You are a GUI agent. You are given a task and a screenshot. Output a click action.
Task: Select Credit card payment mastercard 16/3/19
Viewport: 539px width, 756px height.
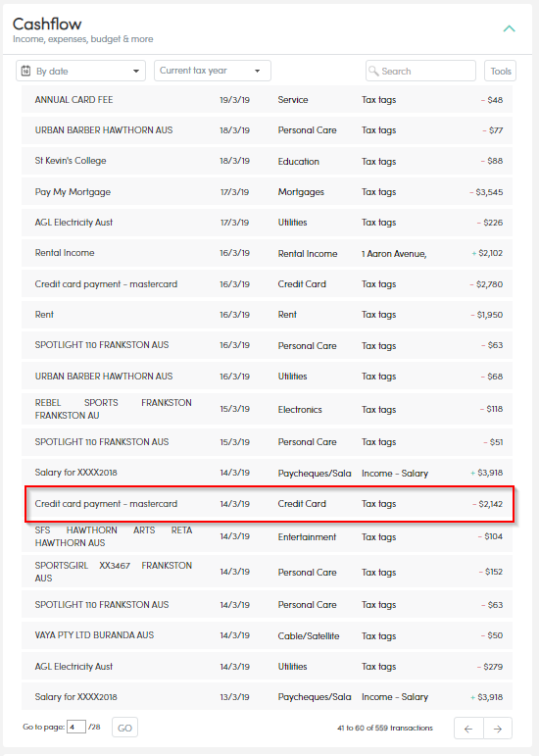click(x=267, y=284)
